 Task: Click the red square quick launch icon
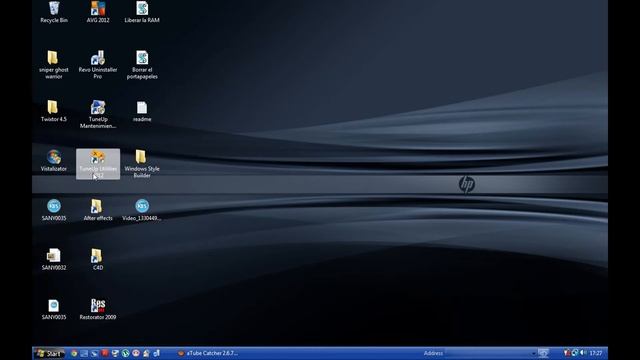pos(105,353)
